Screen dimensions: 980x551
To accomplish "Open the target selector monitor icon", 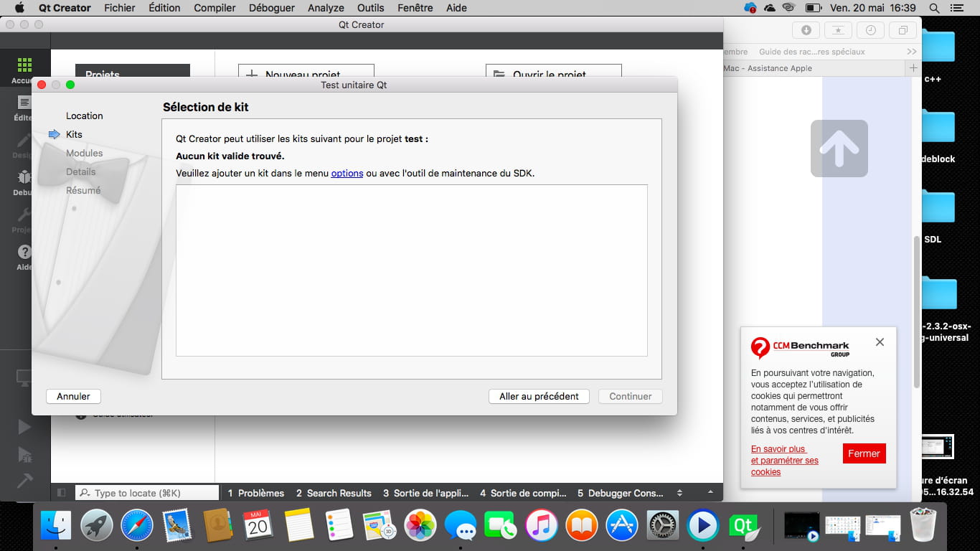I will (x=24, y=376).
